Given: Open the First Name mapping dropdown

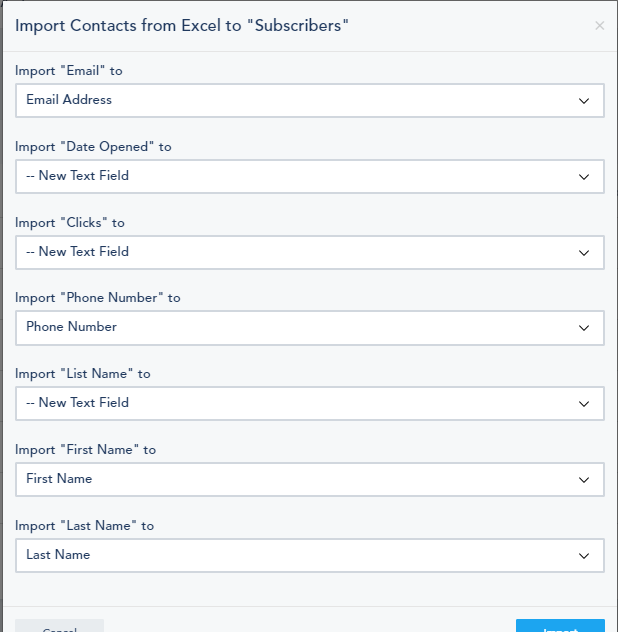Looking at the screenshot, I should pyautogui.click(x=309, y=479).
